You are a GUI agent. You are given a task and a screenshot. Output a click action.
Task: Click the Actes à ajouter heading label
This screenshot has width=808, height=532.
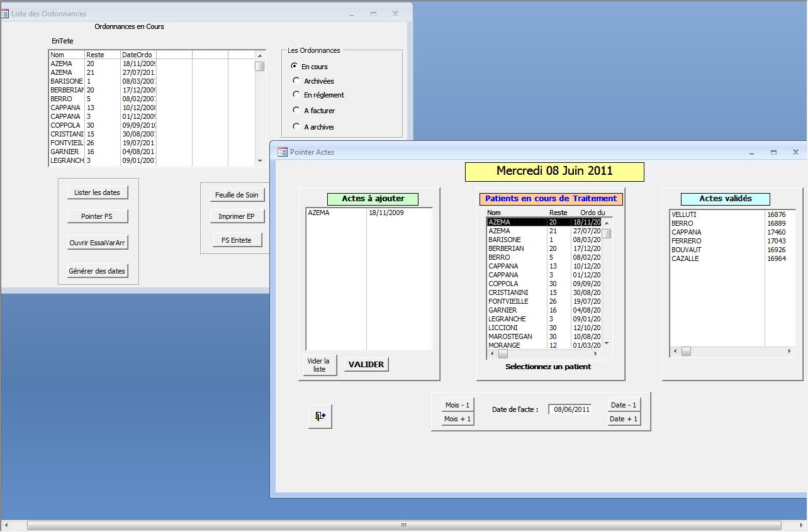coord(373,199)
